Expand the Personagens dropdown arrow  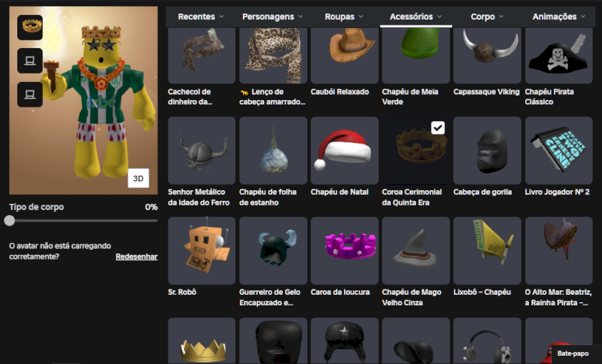pos(300,17)
